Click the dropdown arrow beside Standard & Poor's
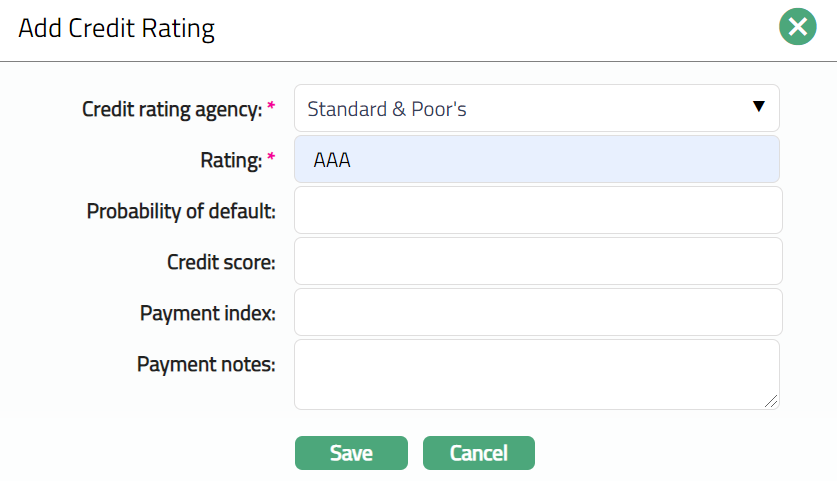Screen dimensions: 837x481 click(x=758, y=107)
